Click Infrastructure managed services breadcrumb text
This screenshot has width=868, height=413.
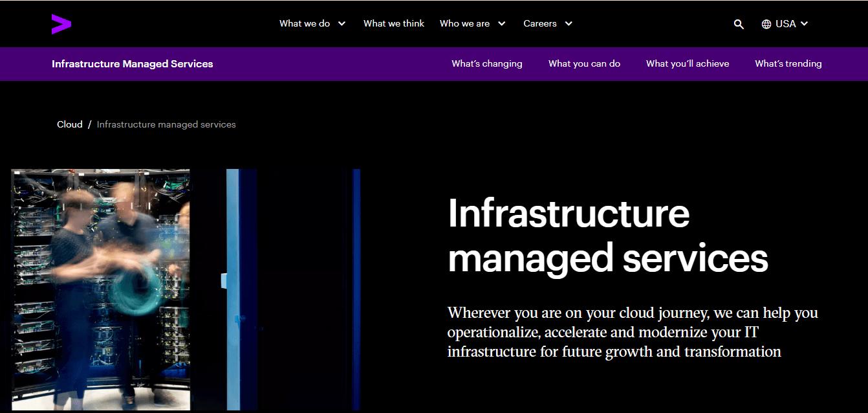coord(166,124)
